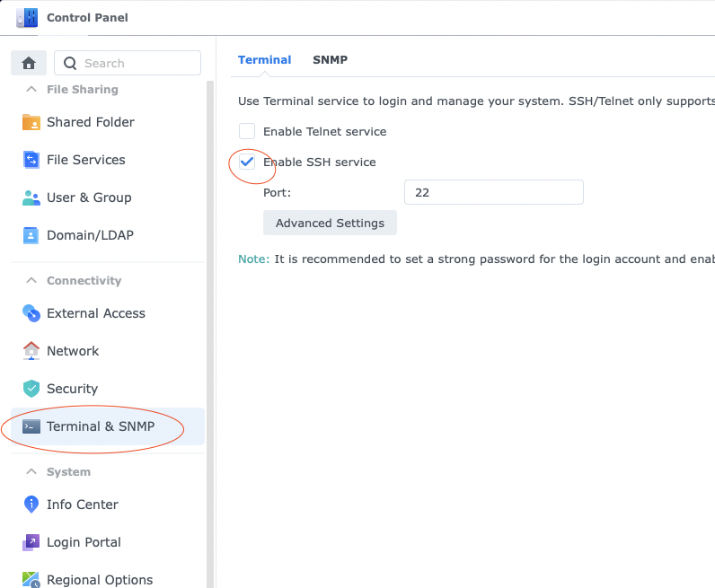Open the Shared Folder icon
Viewport: 715px width, 588px height.
click(31, 122)
